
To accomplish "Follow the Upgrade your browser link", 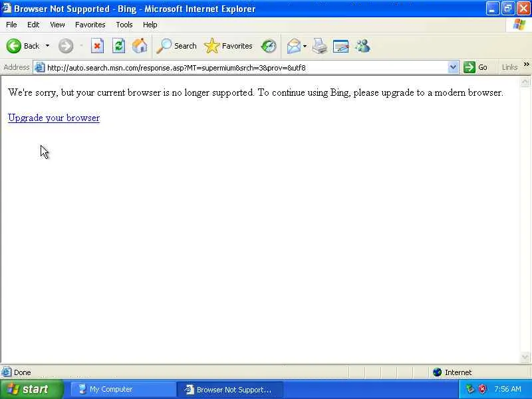I will (x=54, y=118).
